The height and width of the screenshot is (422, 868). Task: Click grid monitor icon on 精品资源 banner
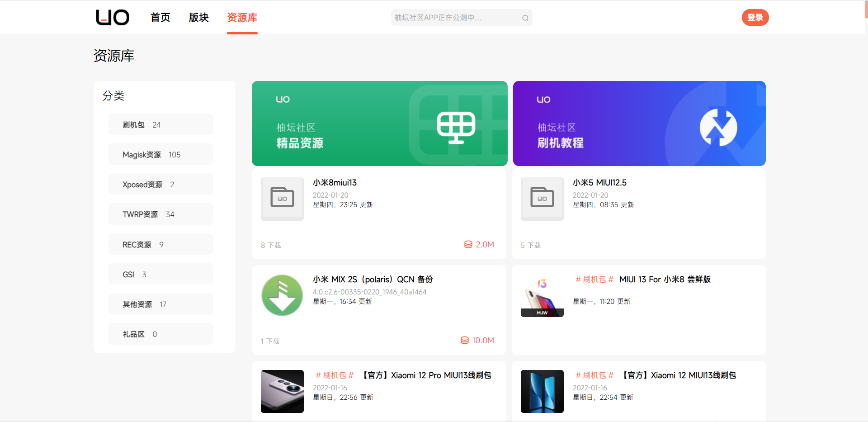pos(456,127)
